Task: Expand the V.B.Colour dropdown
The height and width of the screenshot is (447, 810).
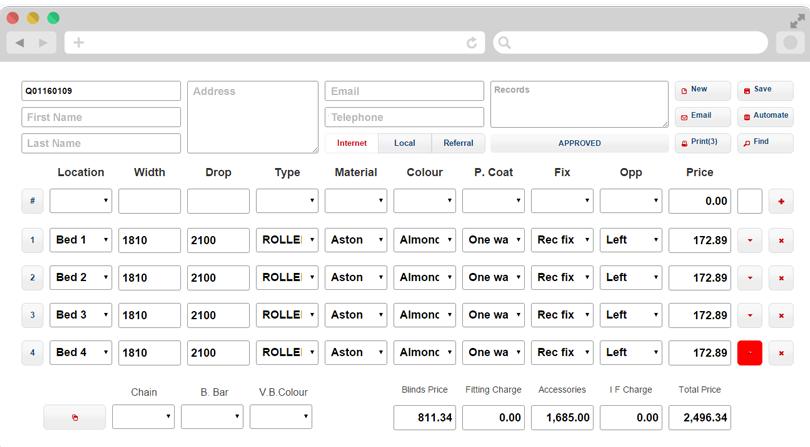Action: tap(281, 417)
